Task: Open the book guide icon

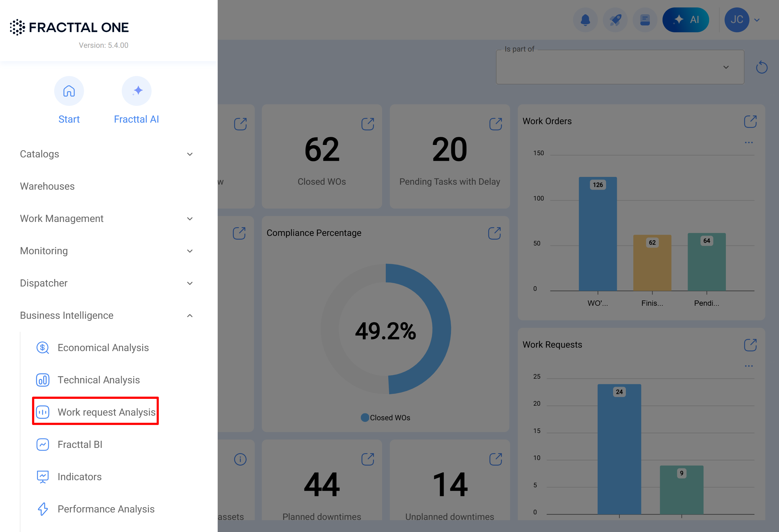Action: point(645,20)
